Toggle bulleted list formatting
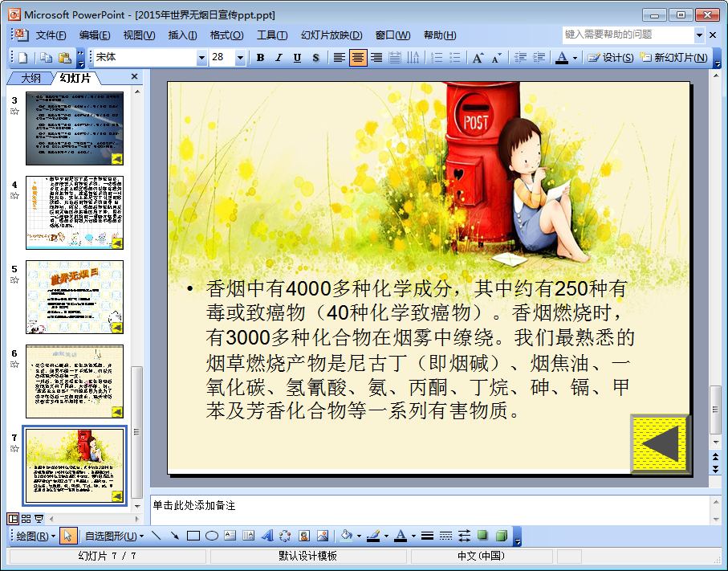The height and width of the screenshot is (571, 728). coord(455,58)
